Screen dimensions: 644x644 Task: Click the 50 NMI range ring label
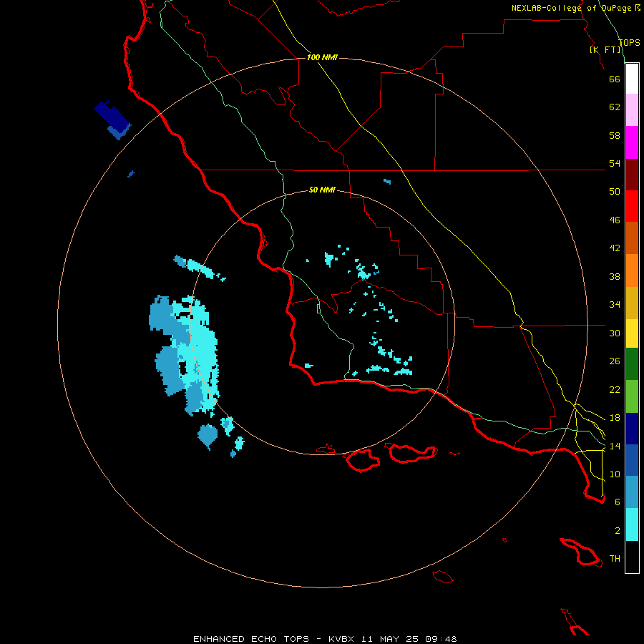tap(322, 190)
